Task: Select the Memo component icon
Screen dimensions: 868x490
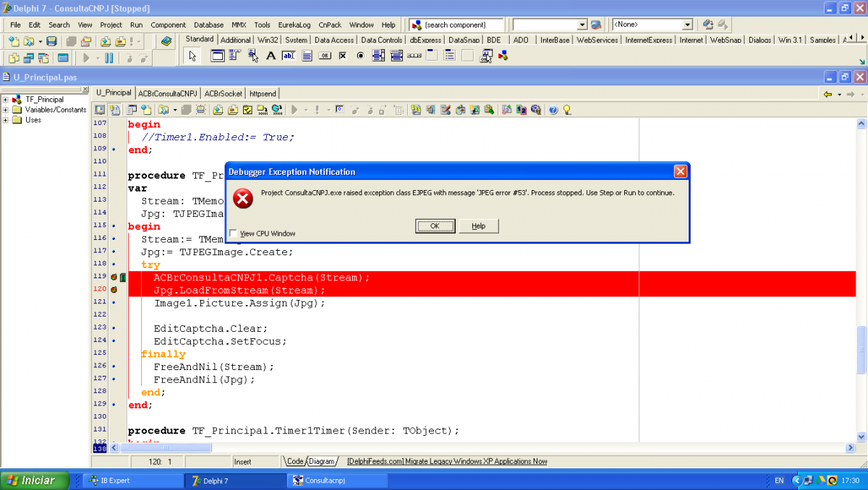Action: pos(306,56)
